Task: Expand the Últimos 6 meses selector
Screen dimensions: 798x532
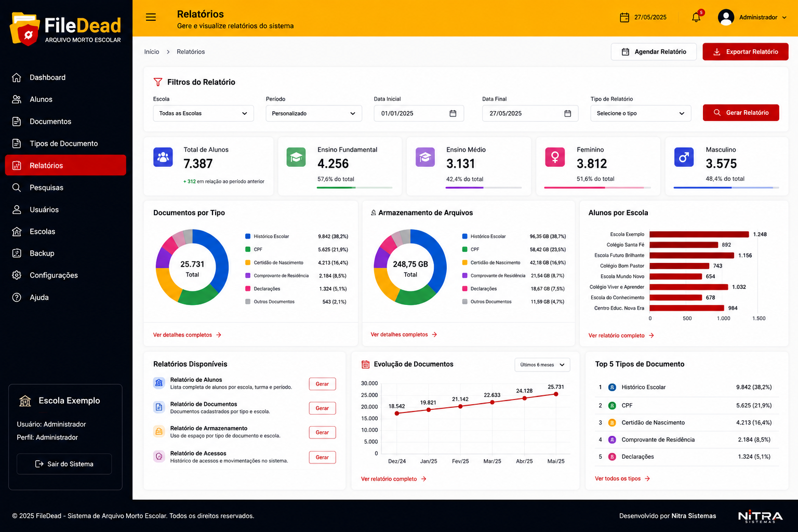Action: coord(542,365)
